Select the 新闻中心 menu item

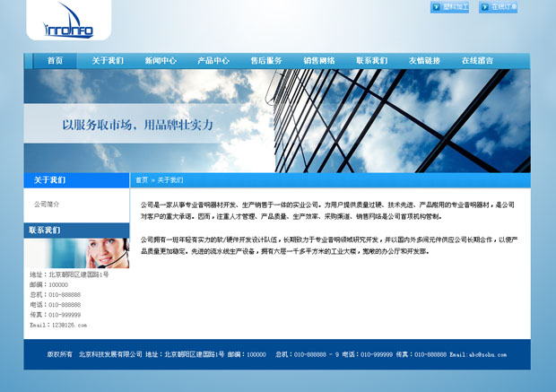coord(161,61)
